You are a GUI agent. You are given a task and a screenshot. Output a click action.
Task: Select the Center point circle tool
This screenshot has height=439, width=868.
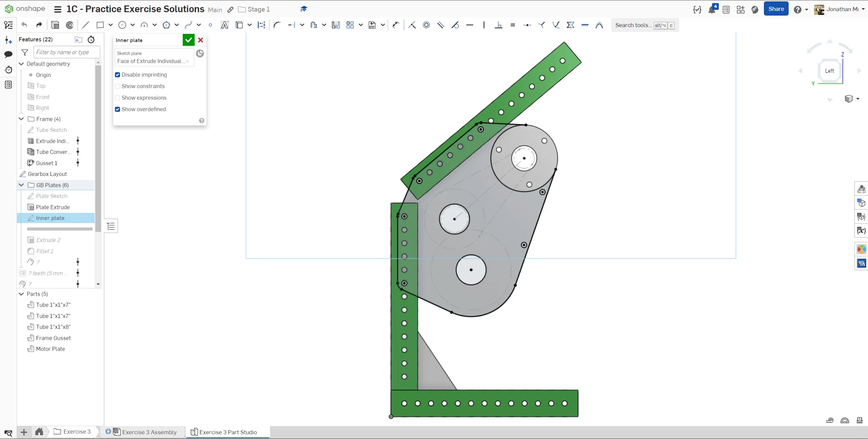pyautogui.click(x=122, y=25)
